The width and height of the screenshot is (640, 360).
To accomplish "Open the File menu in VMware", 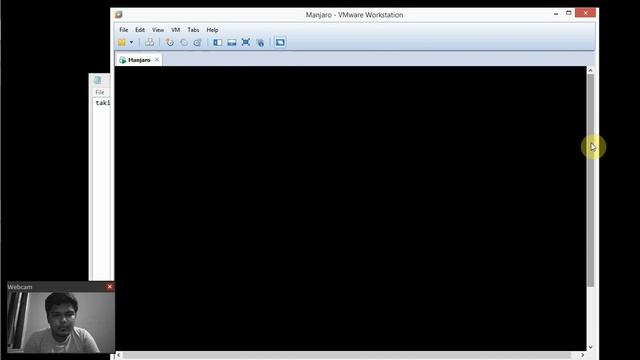I will tap(123, 30).
